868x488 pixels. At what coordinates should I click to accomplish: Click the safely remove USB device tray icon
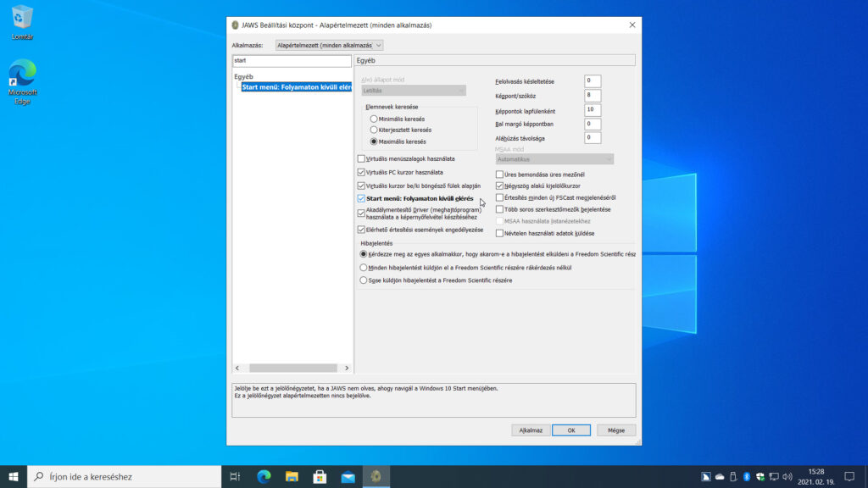(x=733, y=476)
